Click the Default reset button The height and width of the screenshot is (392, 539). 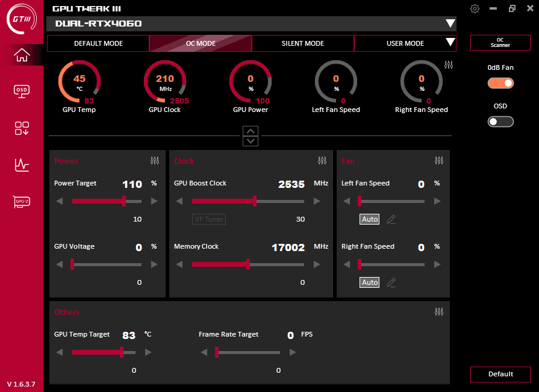500,374
